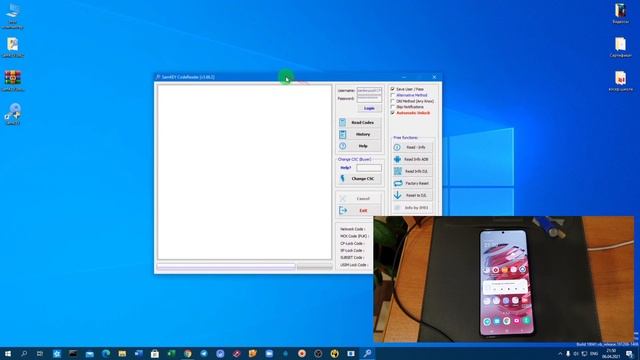Click the Info by IMEI button
This screenshot has height=360, width=640.
click(412, 208)
